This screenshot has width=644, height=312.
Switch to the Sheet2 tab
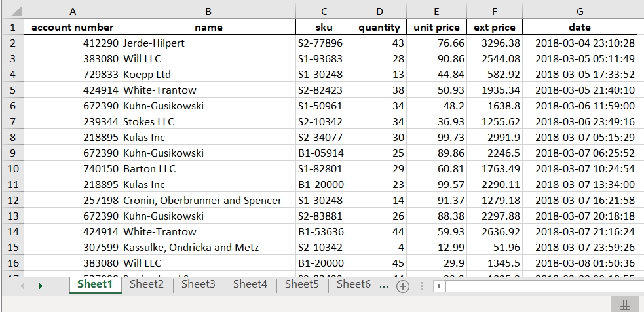tap(146, 284)
